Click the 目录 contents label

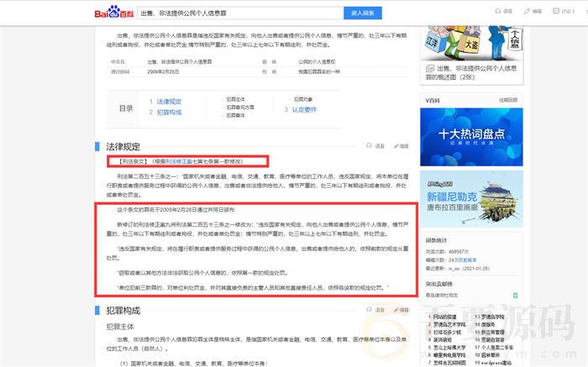click(126, 108)
